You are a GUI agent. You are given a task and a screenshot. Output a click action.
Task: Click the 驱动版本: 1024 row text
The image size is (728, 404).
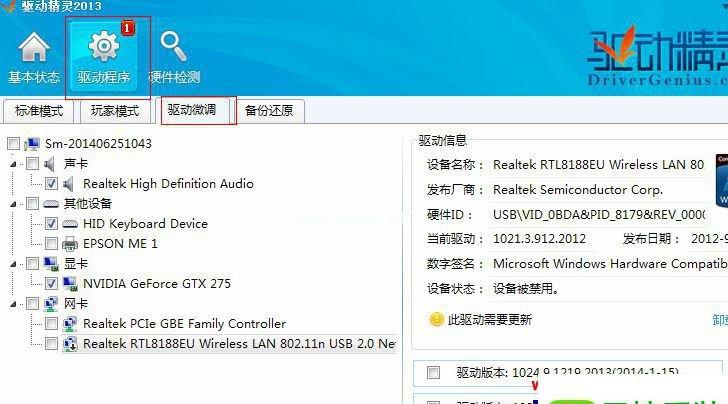[x=567, y=372]
